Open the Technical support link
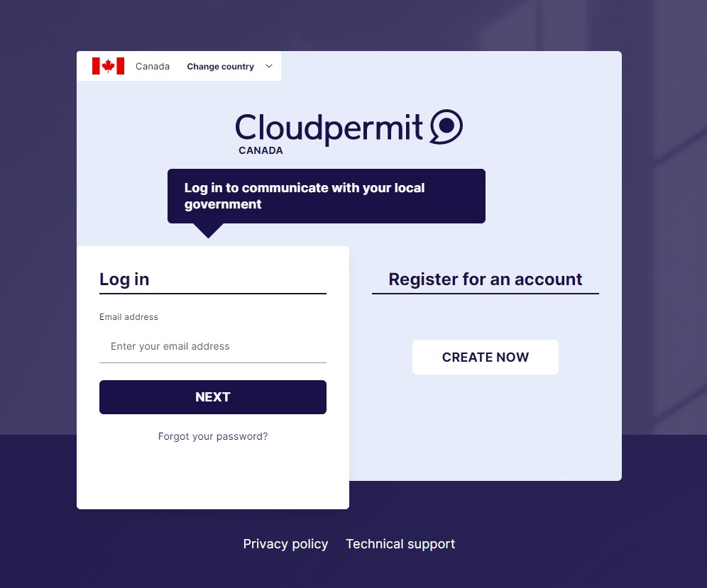 (x=400, y=544)
